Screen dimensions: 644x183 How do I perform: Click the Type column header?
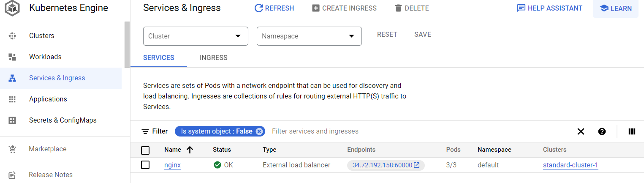269,150
